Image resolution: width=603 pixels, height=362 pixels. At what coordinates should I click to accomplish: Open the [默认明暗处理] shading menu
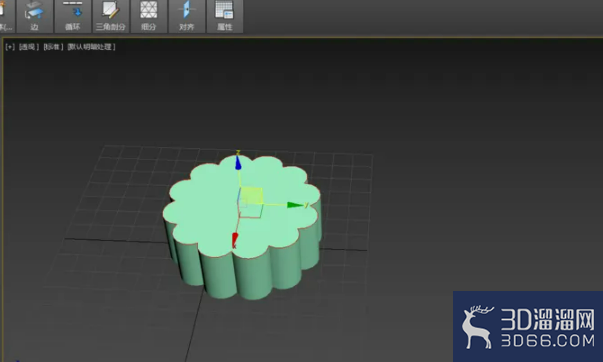click(91, 47)
